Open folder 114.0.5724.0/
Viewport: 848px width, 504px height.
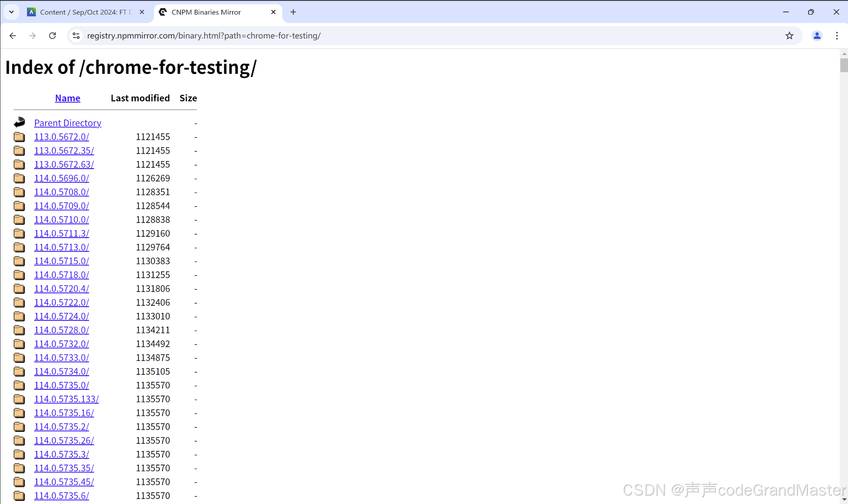(x=62, y=316)
